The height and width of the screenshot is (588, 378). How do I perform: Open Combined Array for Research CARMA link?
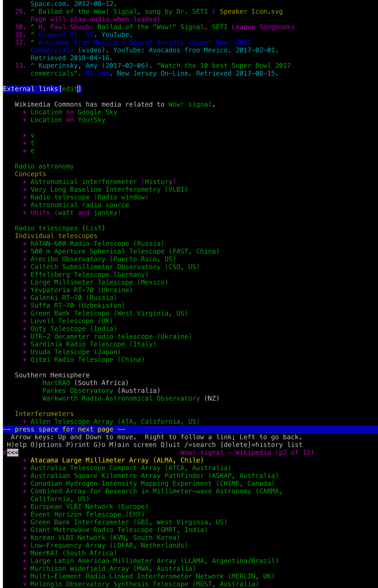[x=157, y=495]
